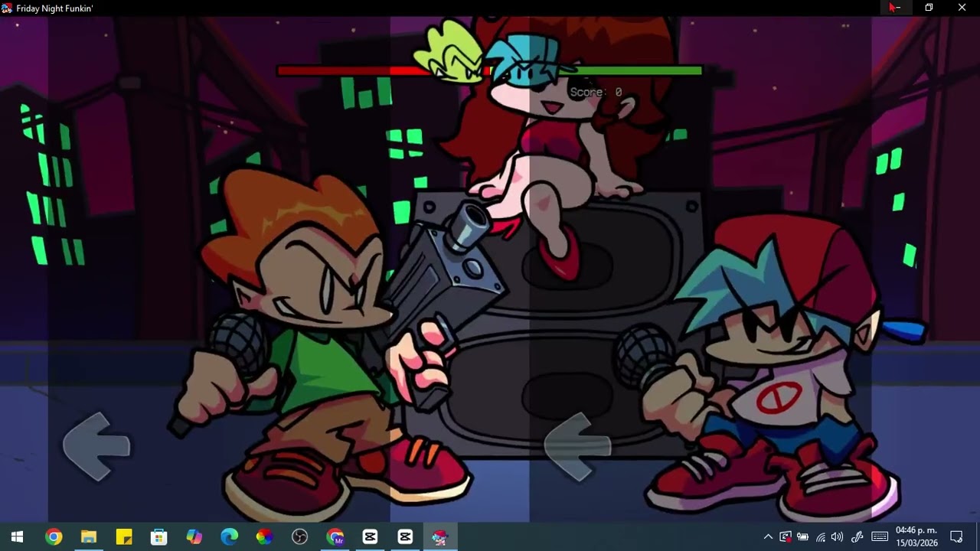
Task: Click the screen recording tray icon
Action: (786, 537)
